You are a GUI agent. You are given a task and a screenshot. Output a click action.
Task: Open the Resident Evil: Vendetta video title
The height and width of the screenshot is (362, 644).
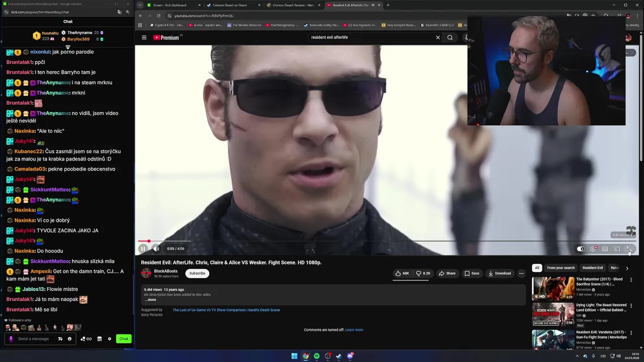tap(601, 335)
